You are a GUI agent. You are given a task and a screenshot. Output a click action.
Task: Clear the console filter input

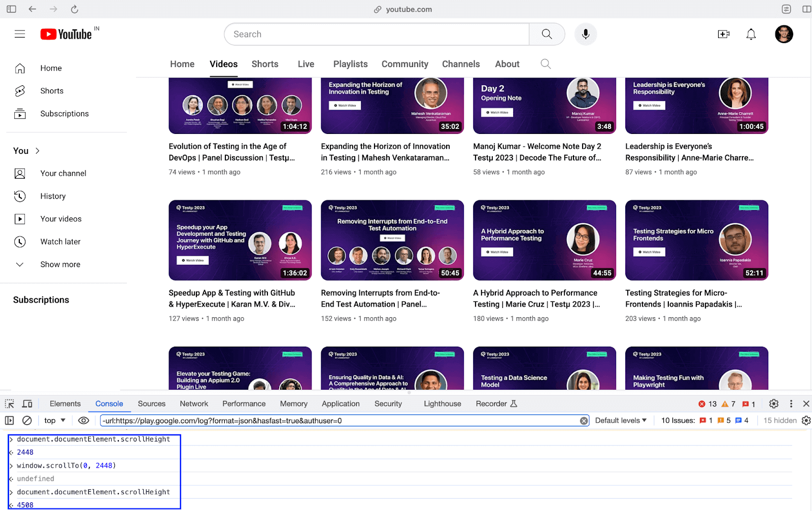click(584, 420)
